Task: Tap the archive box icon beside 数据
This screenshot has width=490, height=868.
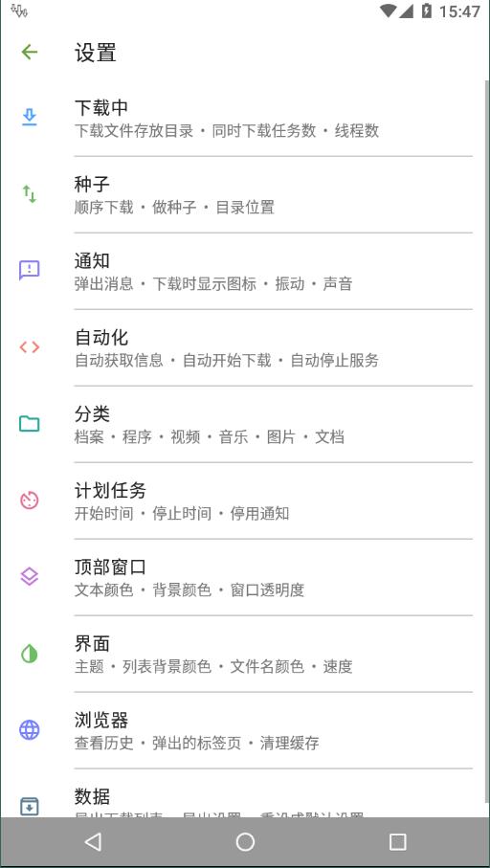Action: click(x=30, y=806)
